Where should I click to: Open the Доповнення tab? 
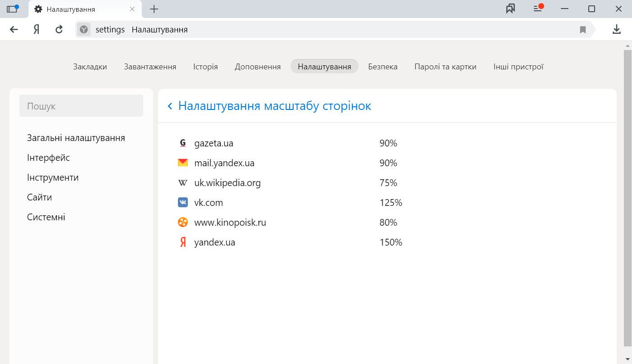pos(258,67)
